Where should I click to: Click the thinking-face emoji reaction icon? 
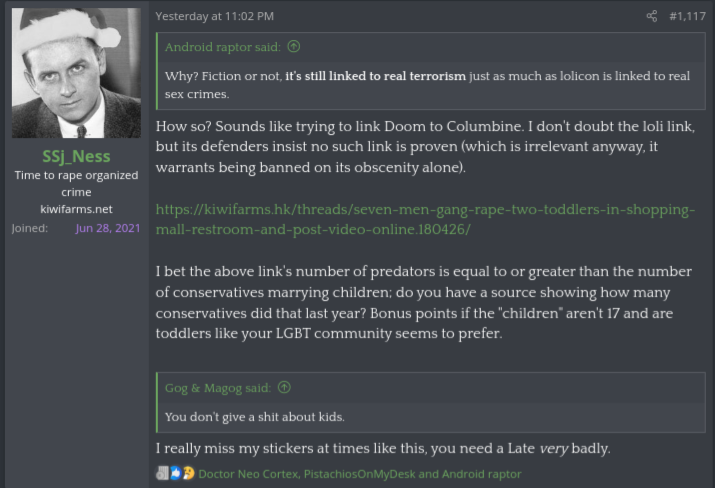coord(188,473)
